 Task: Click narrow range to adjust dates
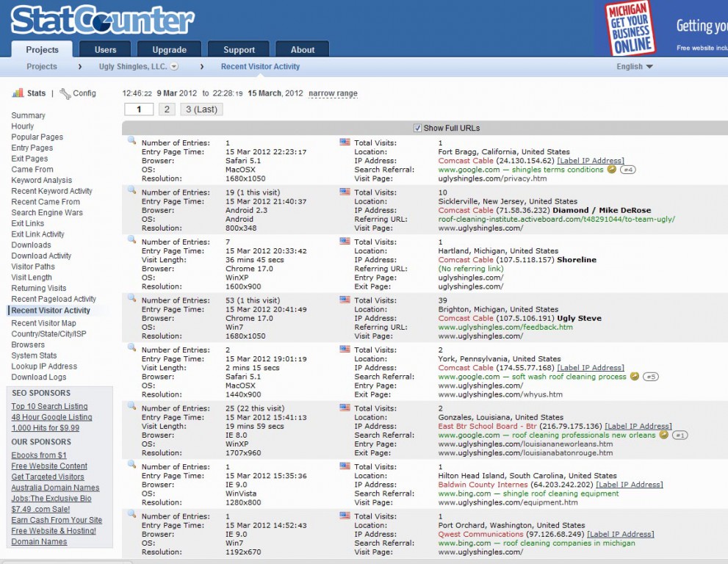333,94
